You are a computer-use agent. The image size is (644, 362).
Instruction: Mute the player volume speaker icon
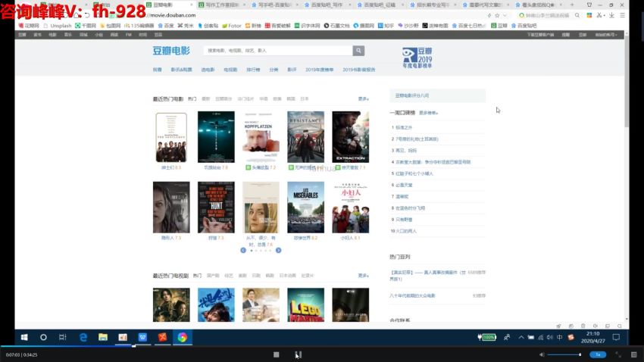(542, 354)
